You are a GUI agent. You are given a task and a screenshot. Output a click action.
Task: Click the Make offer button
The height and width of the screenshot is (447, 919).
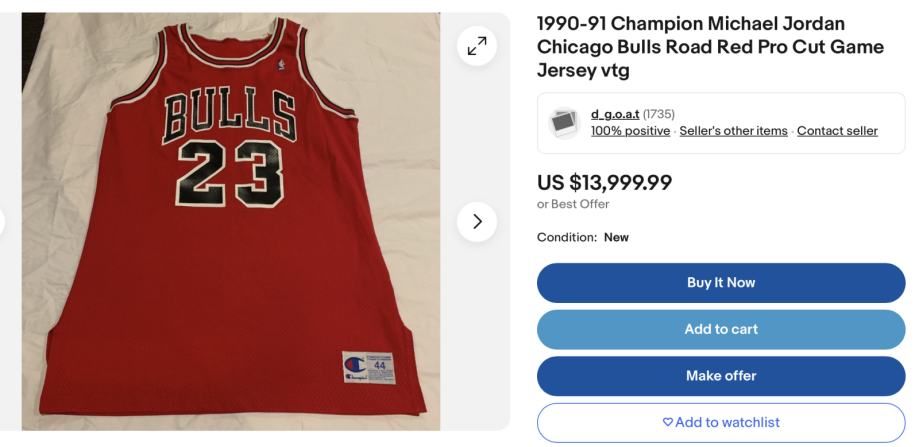[720, 376]
